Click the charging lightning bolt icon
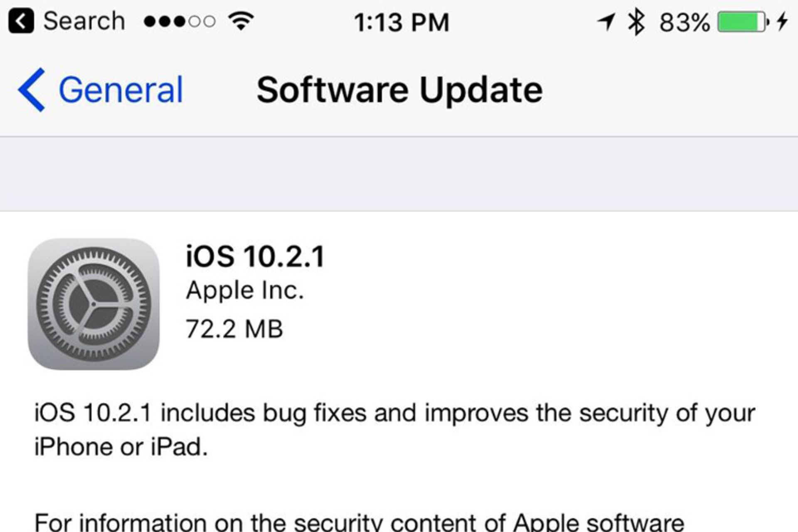798x532 pixels. pos(783,22)
